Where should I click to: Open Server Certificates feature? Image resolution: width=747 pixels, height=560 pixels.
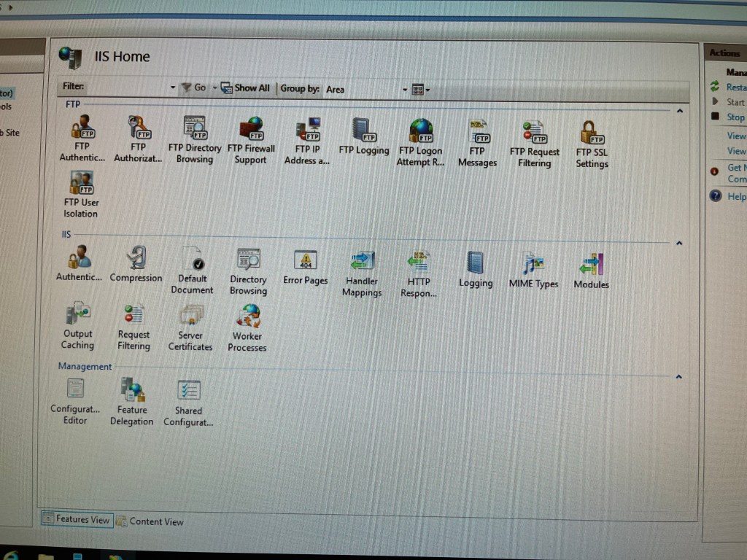point(190,316)
